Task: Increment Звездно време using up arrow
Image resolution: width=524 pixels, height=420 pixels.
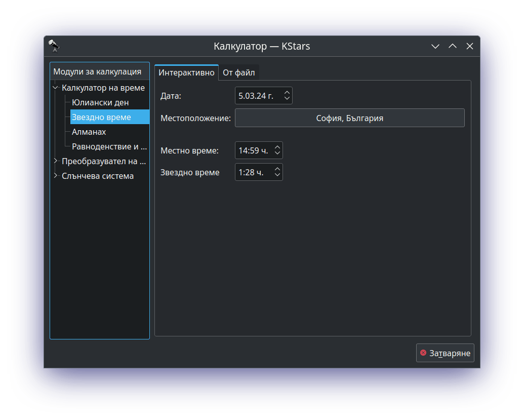Action: click(x=277, y=169)
